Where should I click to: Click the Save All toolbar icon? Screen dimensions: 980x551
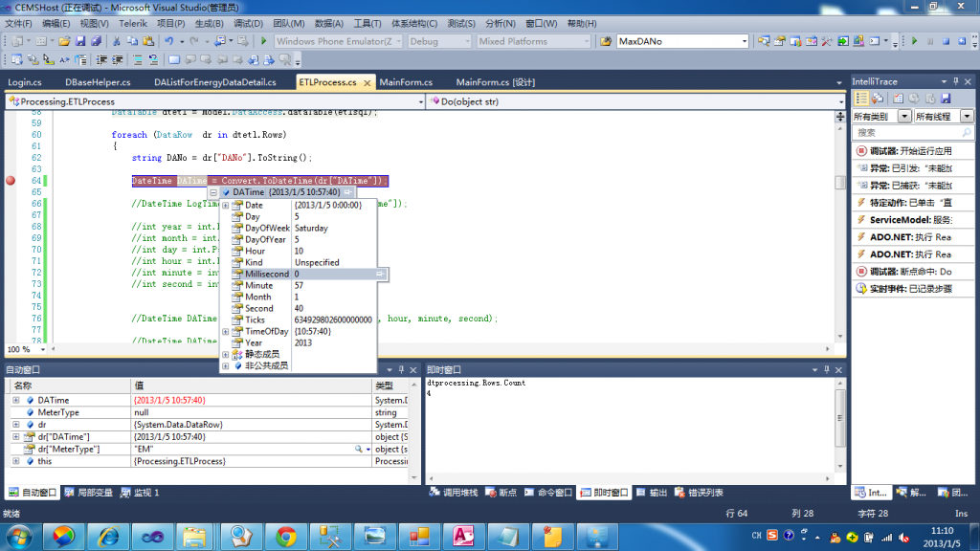click(97, 41)
